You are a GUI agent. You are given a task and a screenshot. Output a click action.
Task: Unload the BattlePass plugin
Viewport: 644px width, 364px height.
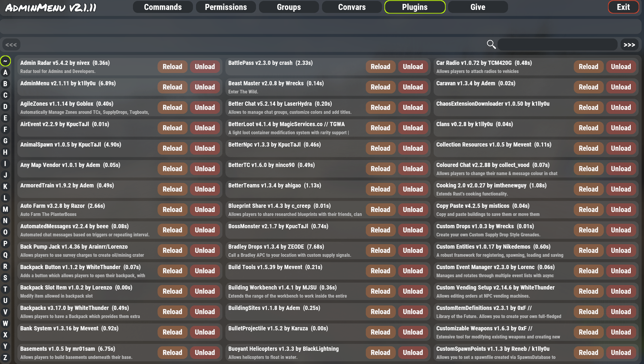[x=413, y=67]
